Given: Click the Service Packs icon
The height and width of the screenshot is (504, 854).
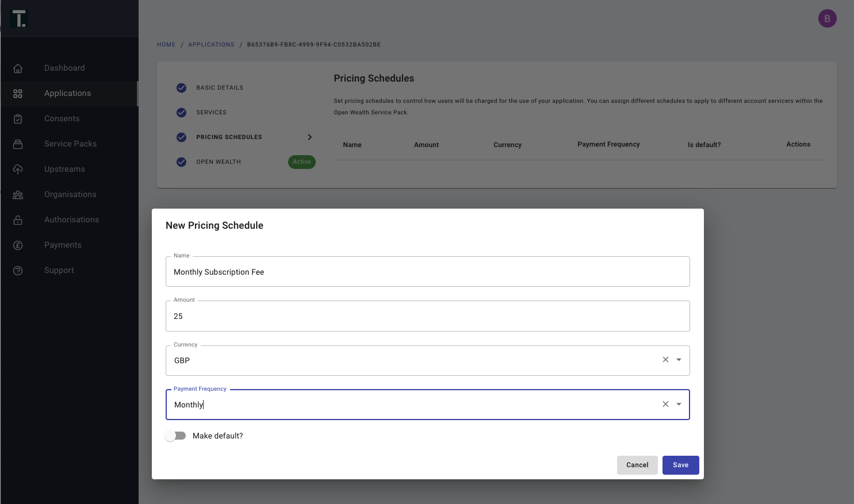Looking at the screenshot, I should (x=18, y=144).
